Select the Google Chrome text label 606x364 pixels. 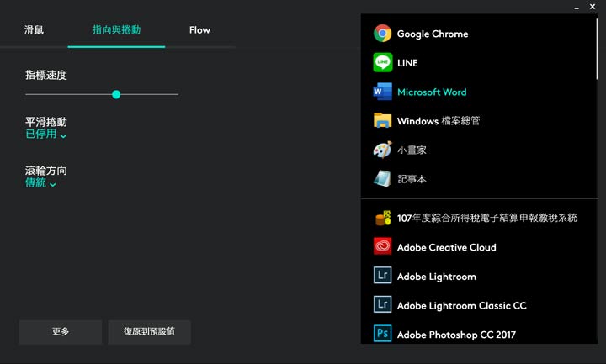coord(433,34)
